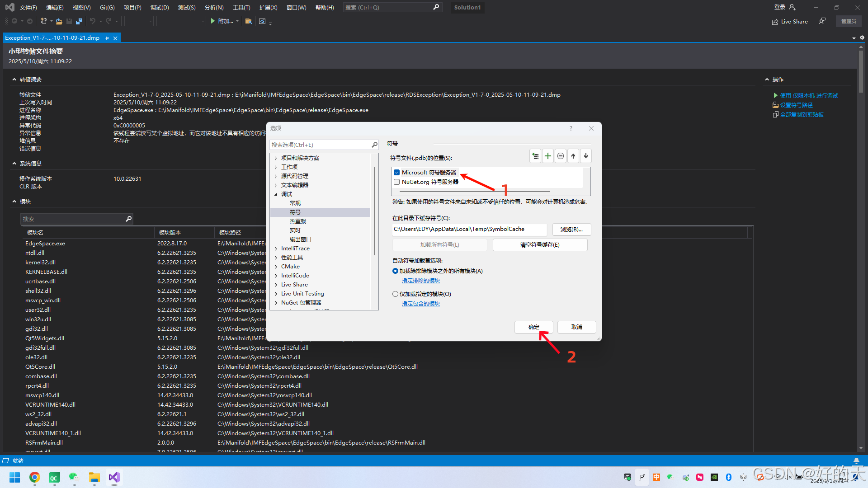The image size is (868, 488).
Task: Click the 清空符号缓存 button
Action: point(540,244)
